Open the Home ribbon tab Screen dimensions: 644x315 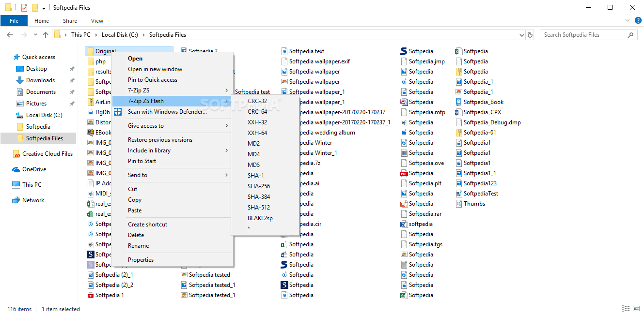[42, 21]
